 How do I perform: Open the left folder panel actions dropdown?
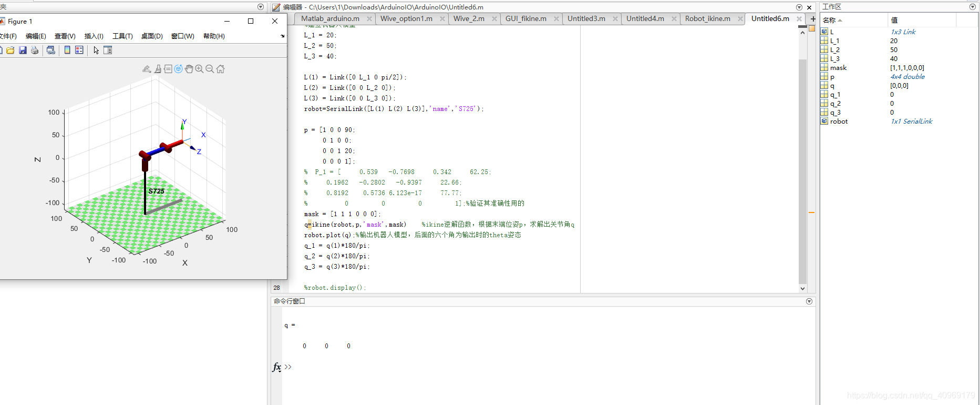coord(261,7)
